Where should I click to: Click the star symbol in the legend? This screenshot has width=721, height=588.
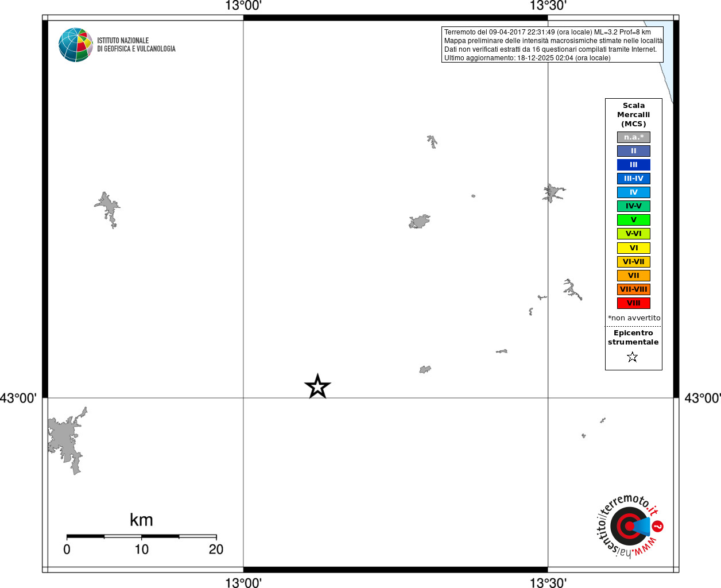click(633, 357)
